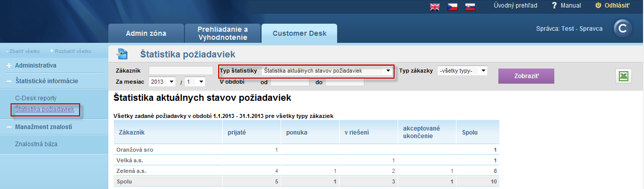Switch language to Slovak flag

[470, 7]
